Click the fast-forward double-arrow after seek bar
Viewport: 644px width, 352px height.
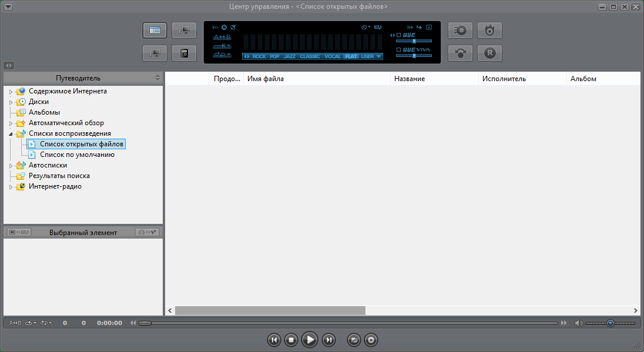pos(563,323)
